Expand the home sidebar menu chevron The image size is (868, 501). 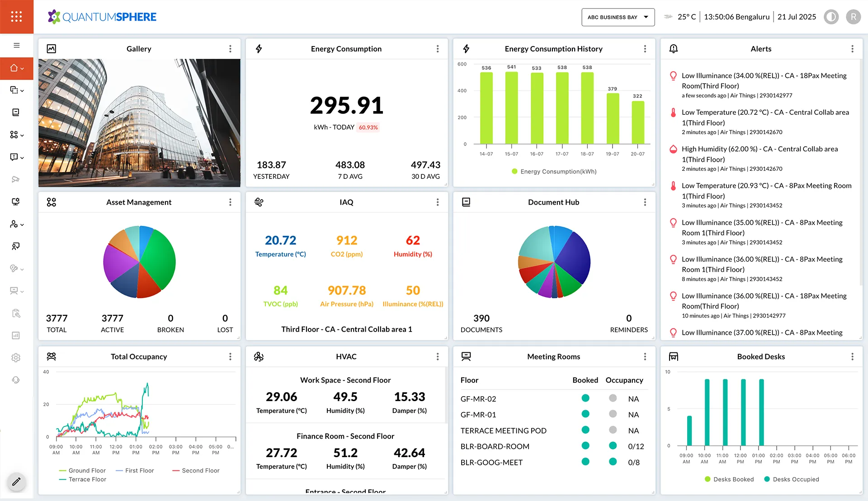22,69
